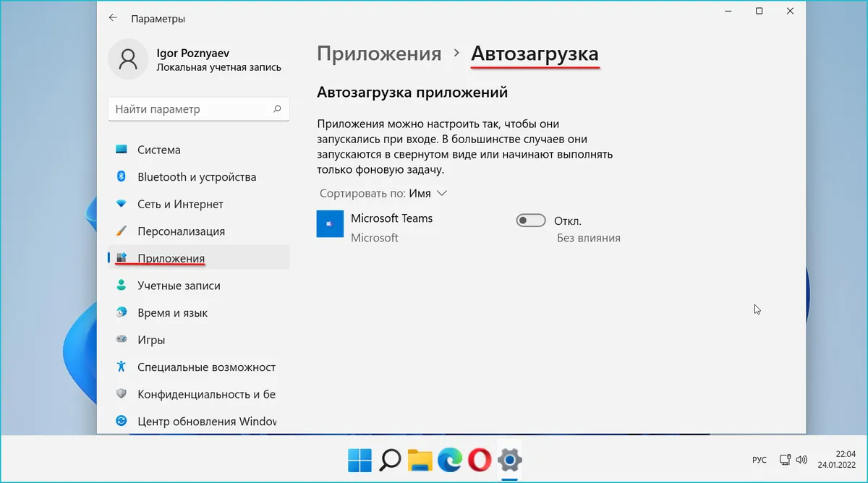Open File Explorer from the taskbar
Viewport: 868px width, 483px height.
pyautogui.click(x=420, y=459)
